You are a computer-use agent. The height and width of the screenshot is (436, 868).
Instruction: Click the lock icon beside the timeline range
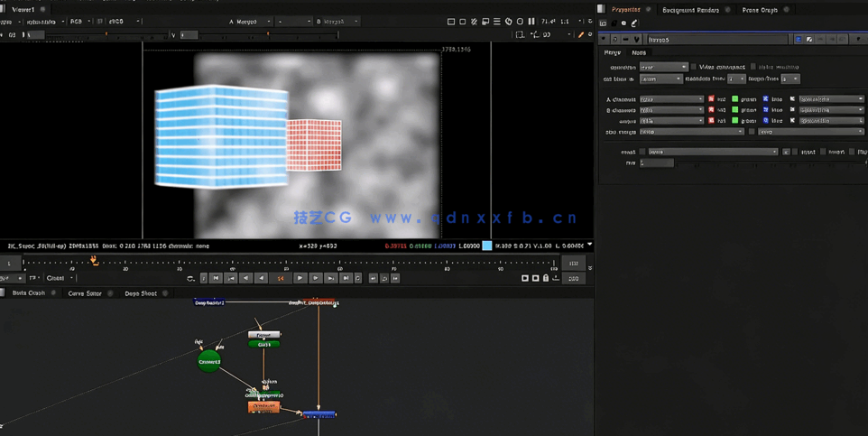coord(546,278)
